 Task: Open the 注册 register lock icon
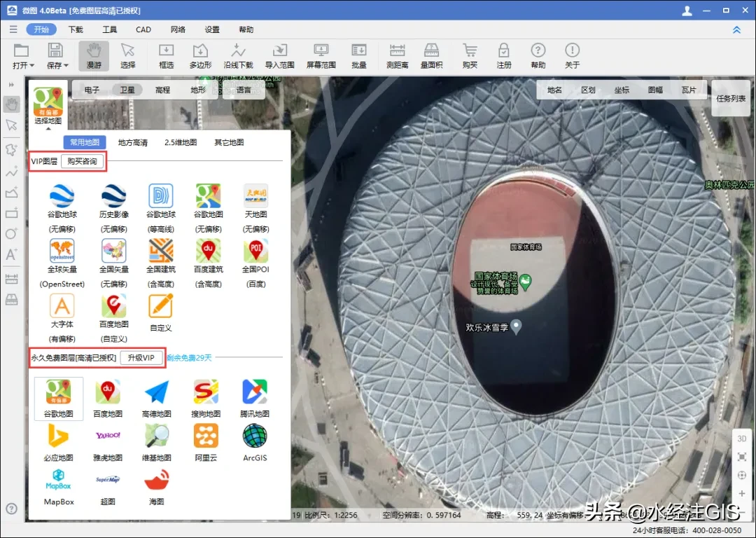tap(504, 50)
